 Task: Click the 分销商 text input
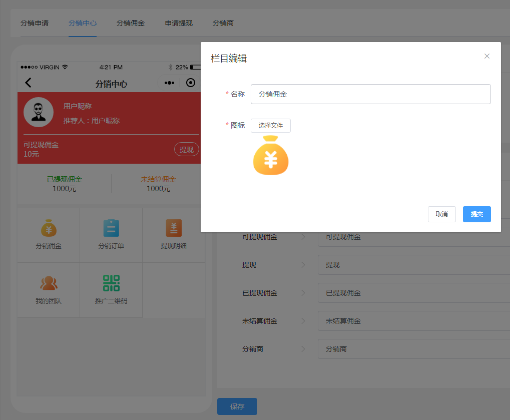[x=414, y=349]
